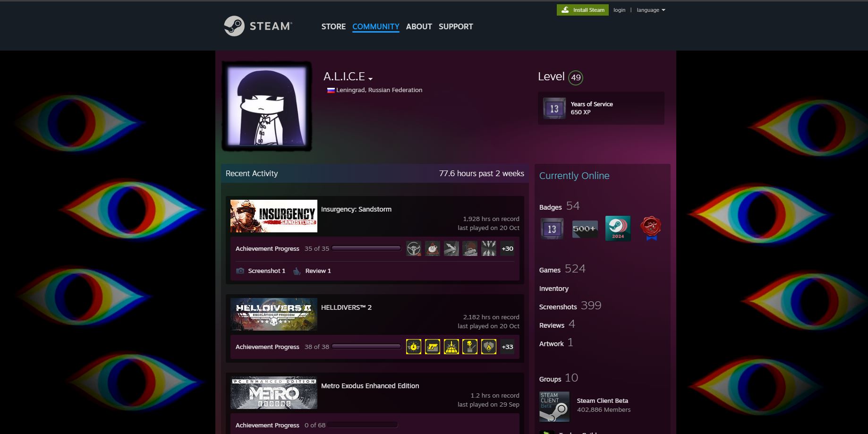Click the '1,928 hrs on record' text
Viewport: 868px width, 434px height.
[x=491, y=219]
